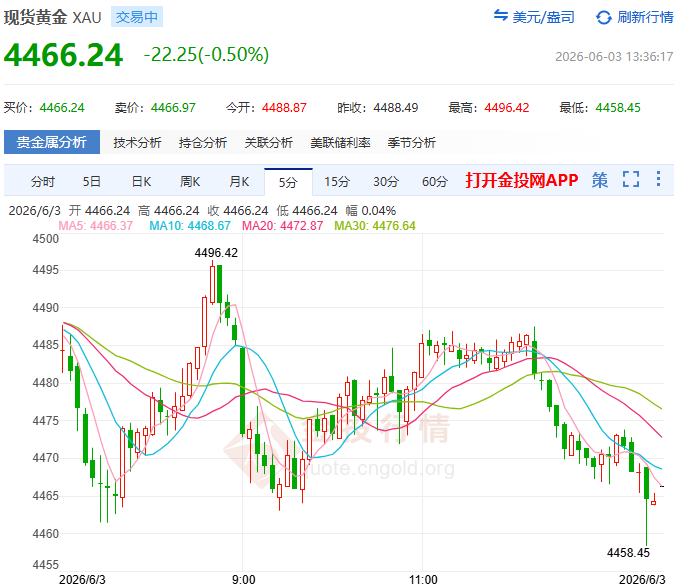This screenshot has height=585, width=682.
Task: Click the 9:00 time axis label
Action: point(244,579)
